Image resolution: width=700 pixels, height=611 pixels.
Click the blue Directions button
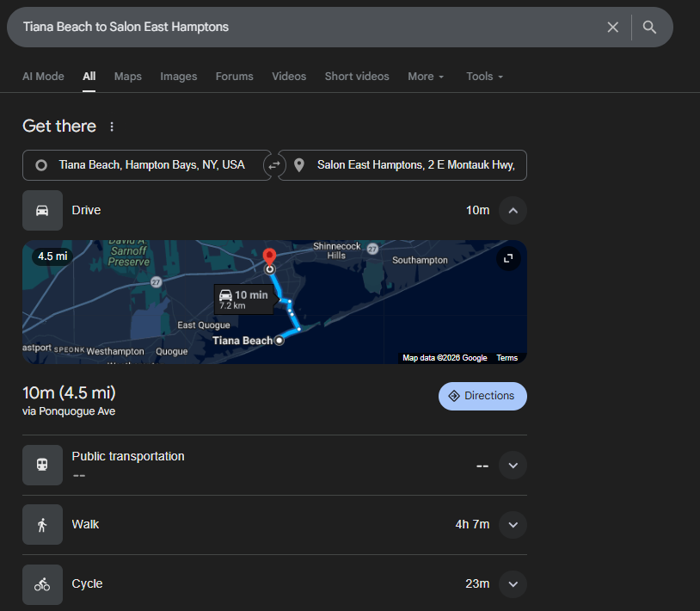point(482,396)
